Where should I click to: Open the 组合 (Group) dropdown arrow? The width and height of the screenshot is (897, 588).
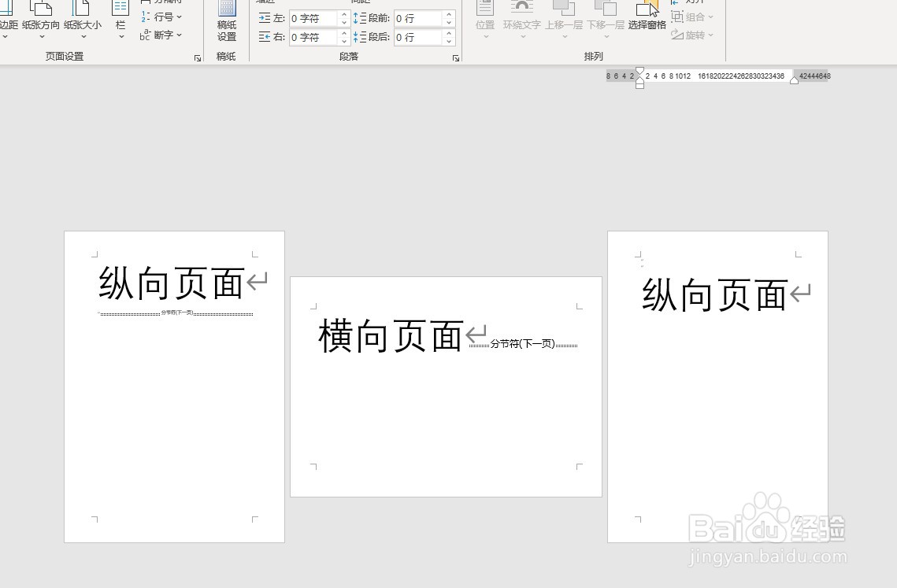[710, 16]
